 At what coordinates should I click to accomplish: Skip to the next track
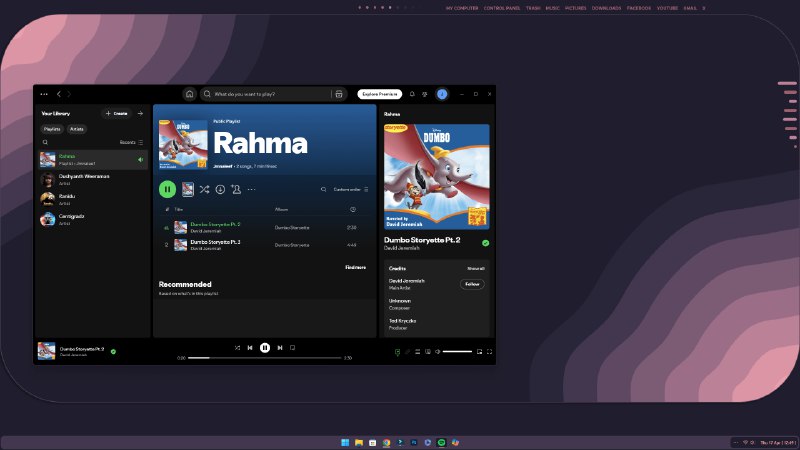tap(280, 347)
